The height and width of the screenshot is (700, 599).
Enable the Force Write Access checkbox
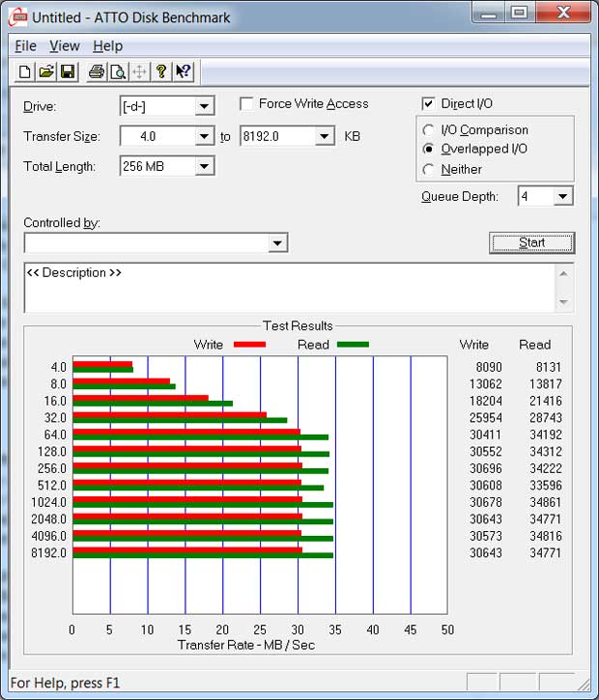click(247, 104)
